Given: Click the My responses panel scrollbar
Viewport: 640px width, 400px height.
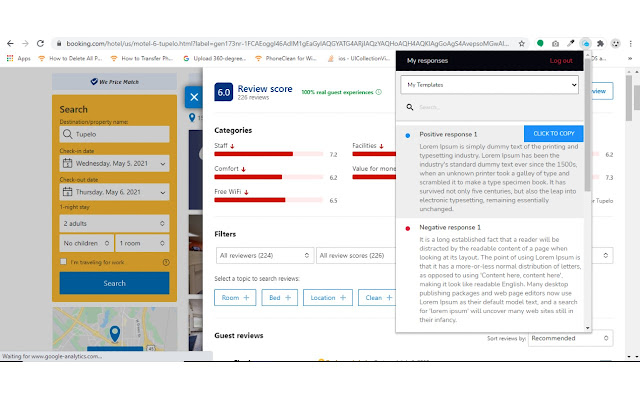Looking at the screenshot, I should 587,124.
